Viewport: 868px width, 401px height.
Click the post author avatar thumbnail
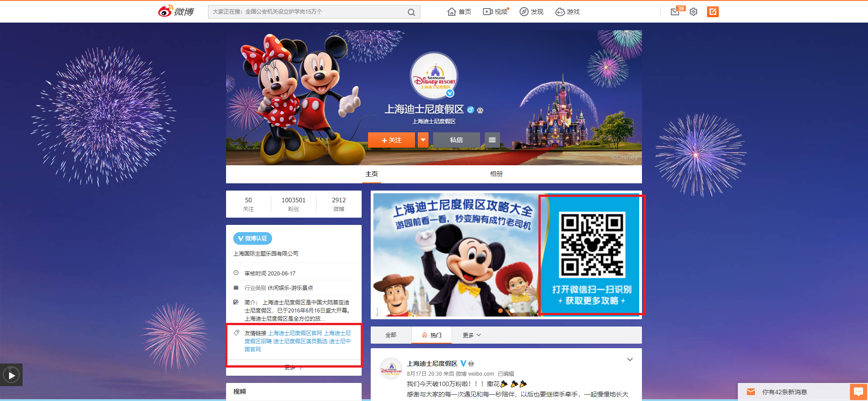coord(391,368)
